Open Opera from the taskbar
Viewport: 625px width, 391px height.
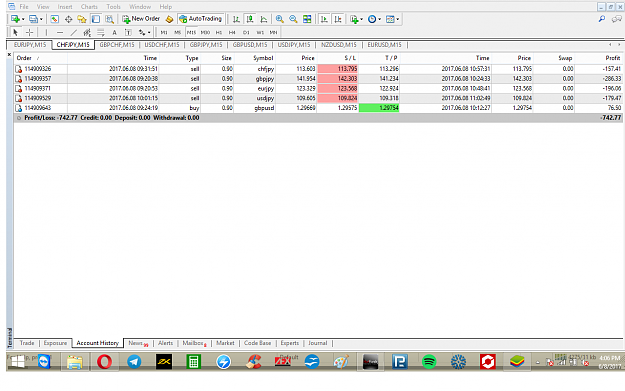[104, 362]
